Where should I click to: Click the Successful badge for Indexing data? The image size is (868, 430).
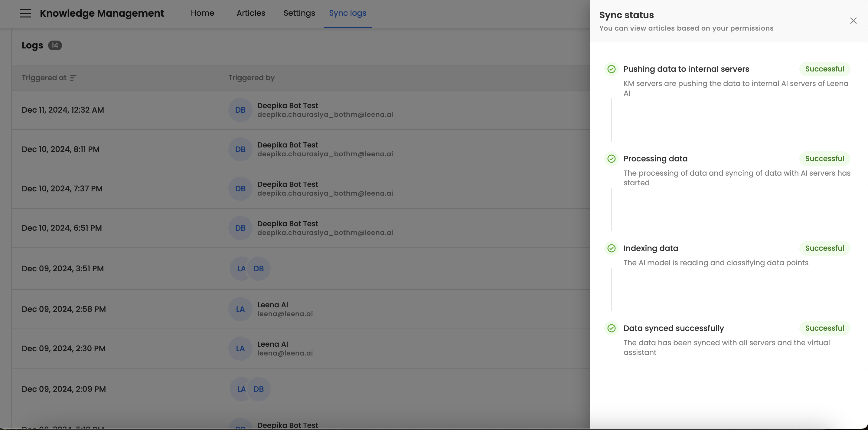click(824, 249)
